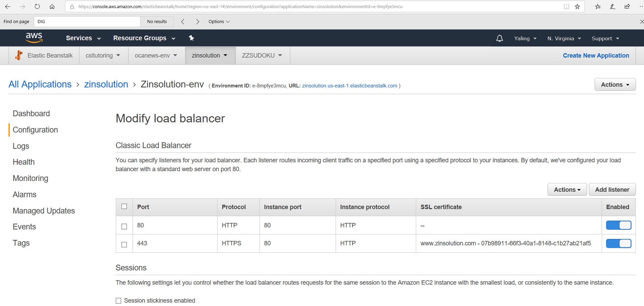Expand the ocanews-env dropdown
The image size is (644, 306).
tap(156, 56)
